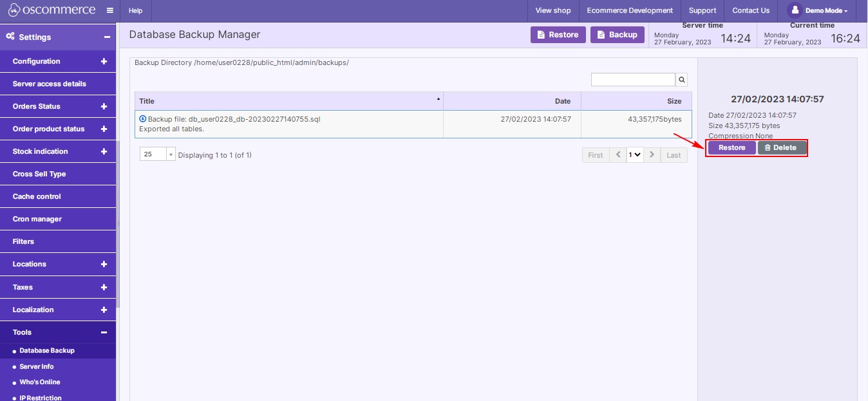Click Displaying 1 to 1 (of 1) text
868x401 pixels.
point(214,155)
